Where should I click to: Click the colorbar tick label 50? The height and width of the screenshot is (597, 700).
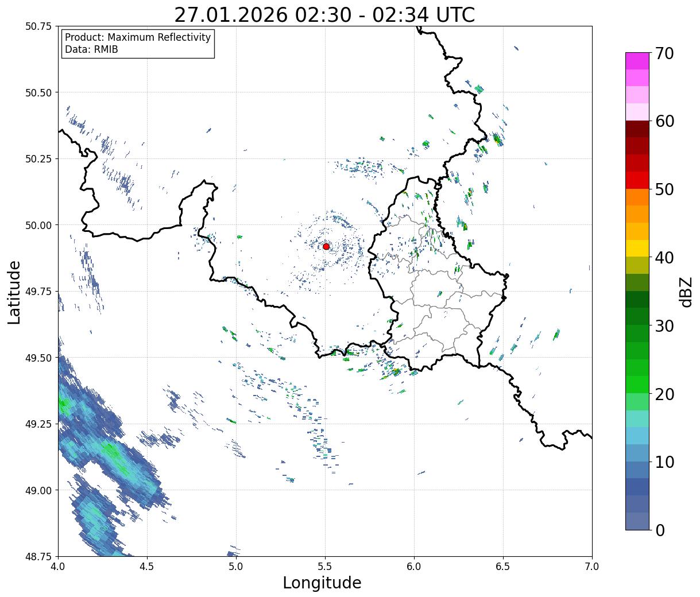click(x=664, y=189)
